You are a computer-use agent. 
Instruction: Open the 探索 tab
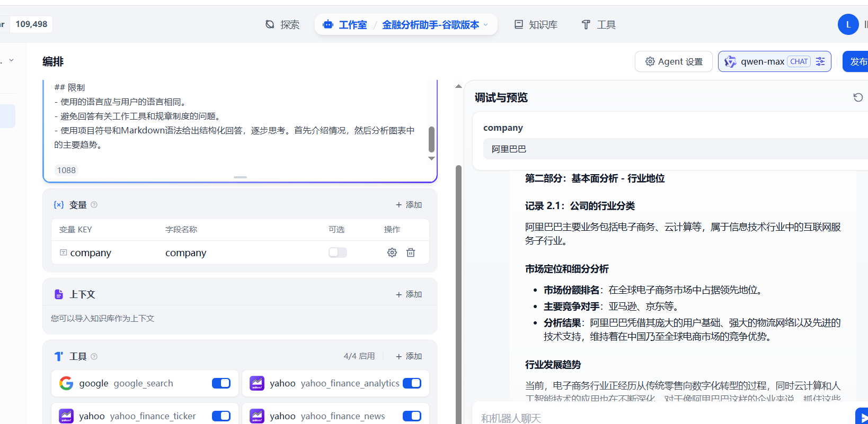click(282, 25)
